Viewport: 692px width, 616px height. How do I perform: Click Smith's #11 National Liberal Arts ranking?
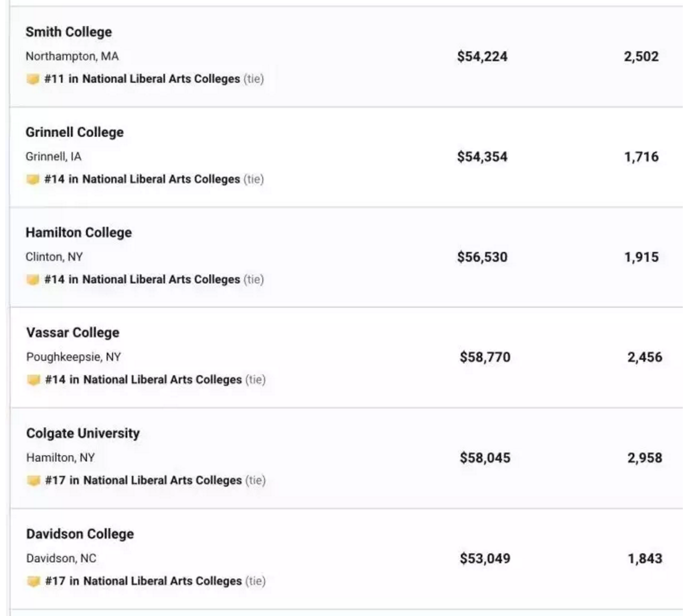point(142,79)
